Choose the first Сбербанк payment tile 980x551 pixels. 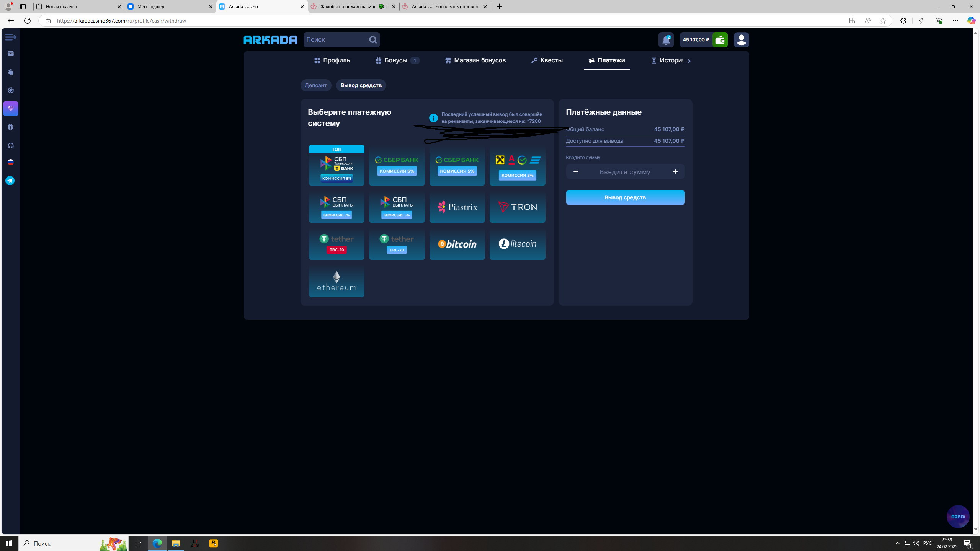(x=397, y=165)
